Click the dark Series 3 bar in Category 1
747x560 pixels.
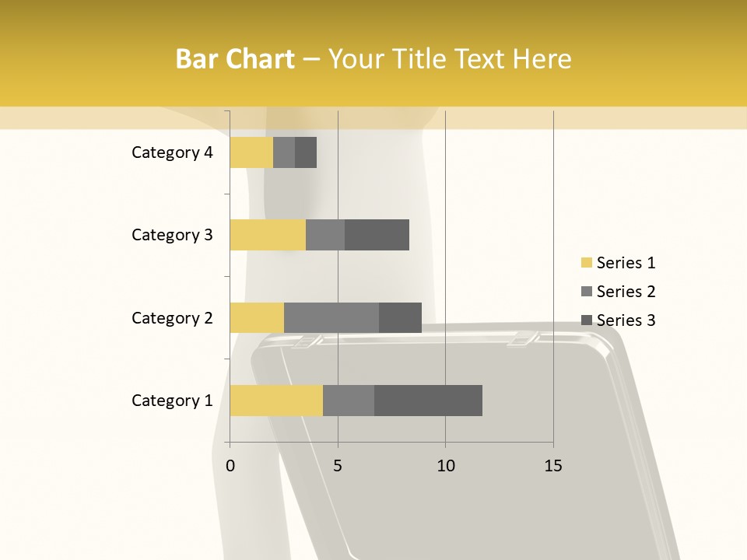coord(428,401)
